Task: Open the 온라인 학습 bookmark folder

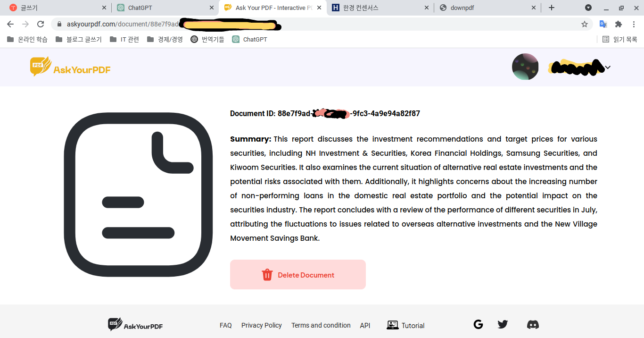Action: point(27,40)
